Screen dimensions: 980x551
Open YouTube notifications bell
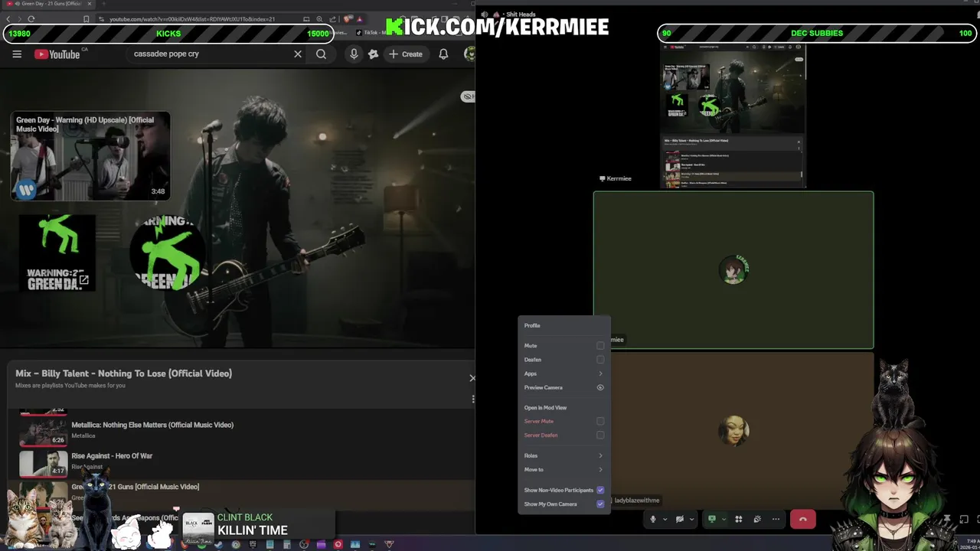(443, 54)
